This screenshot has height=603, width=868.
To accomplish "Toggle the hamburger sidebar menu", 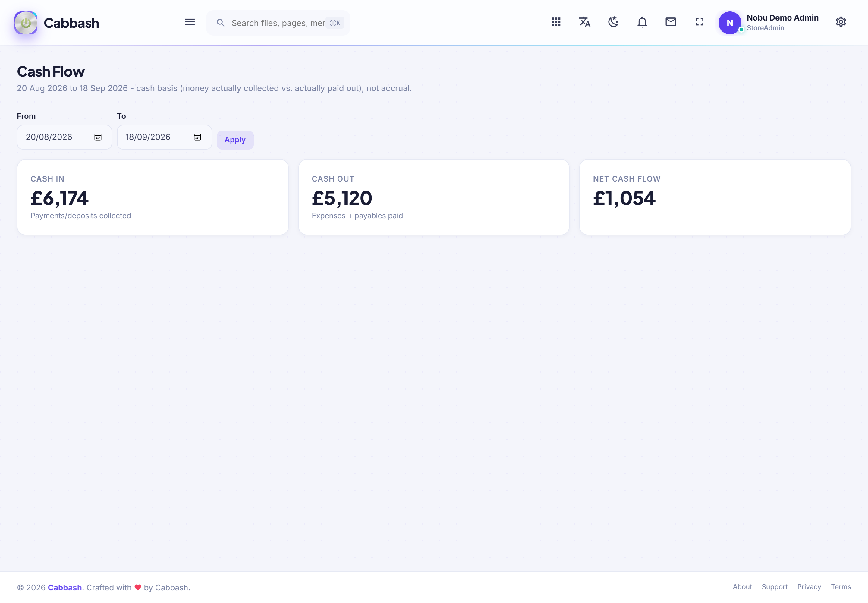I will (x=190, y=22).
